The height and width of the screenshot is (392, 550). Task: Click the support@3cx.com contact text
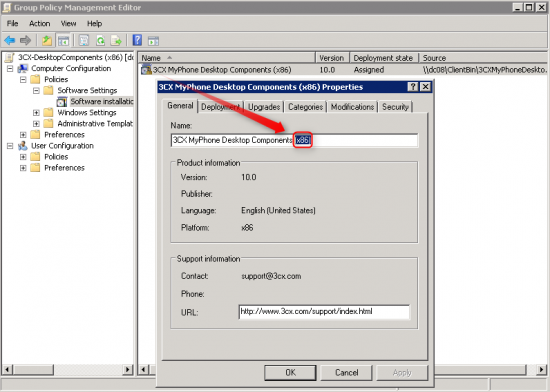pos(271,276)
